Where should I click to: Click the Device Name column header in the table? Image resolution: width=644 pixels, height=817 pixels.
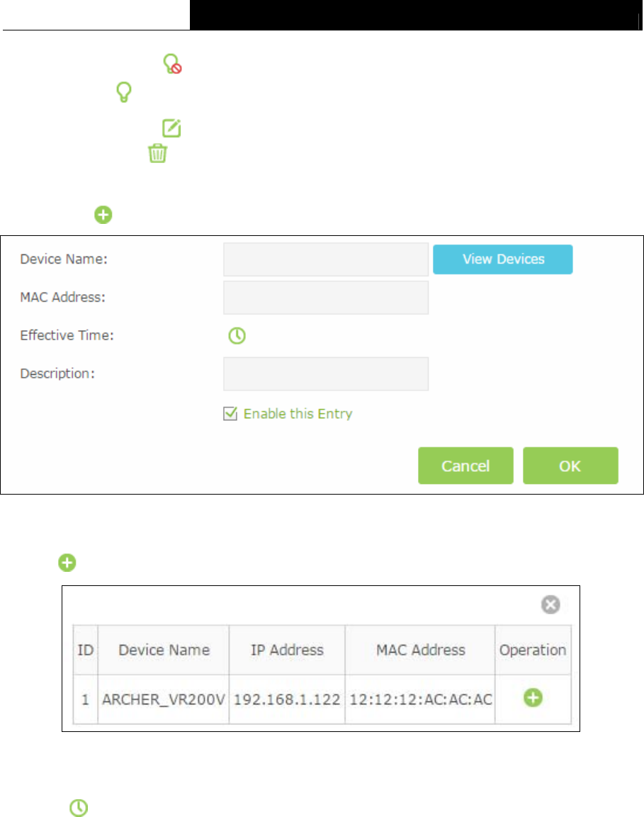pyautogui.click(x=164, y=650)
